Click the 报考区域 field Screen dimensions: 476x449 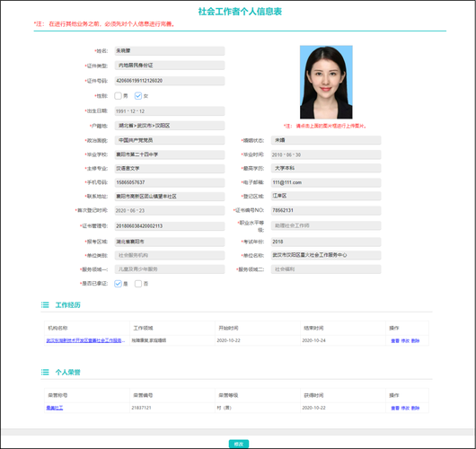tap(170, 242)
